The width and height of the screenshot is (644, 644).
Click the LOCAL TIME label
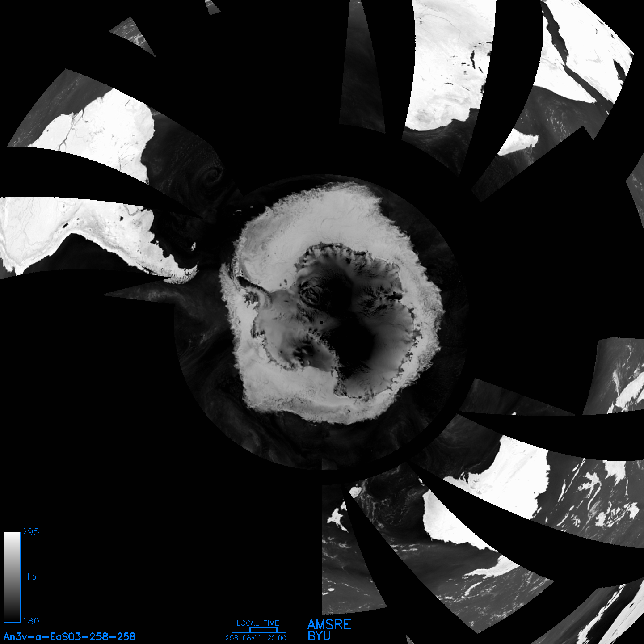click(x=258, y=623)
